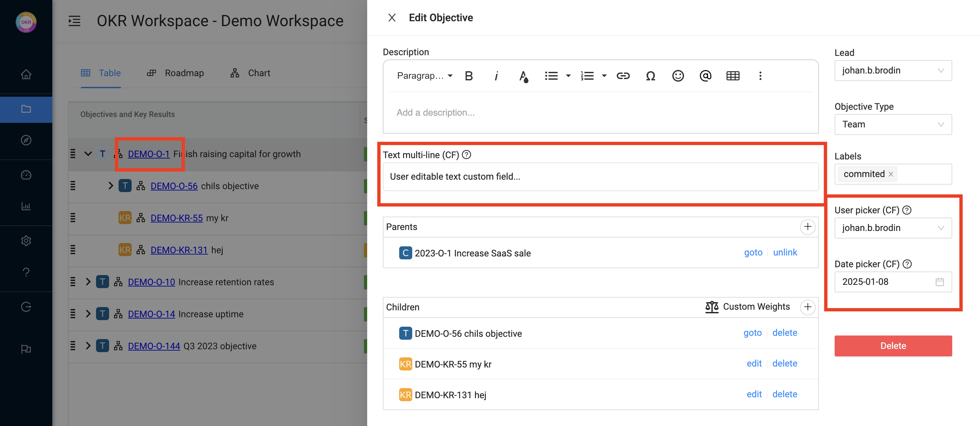Insert a table in description
Image resolution: width=980 pixels, height=426 pixels.
click(732, 76)
